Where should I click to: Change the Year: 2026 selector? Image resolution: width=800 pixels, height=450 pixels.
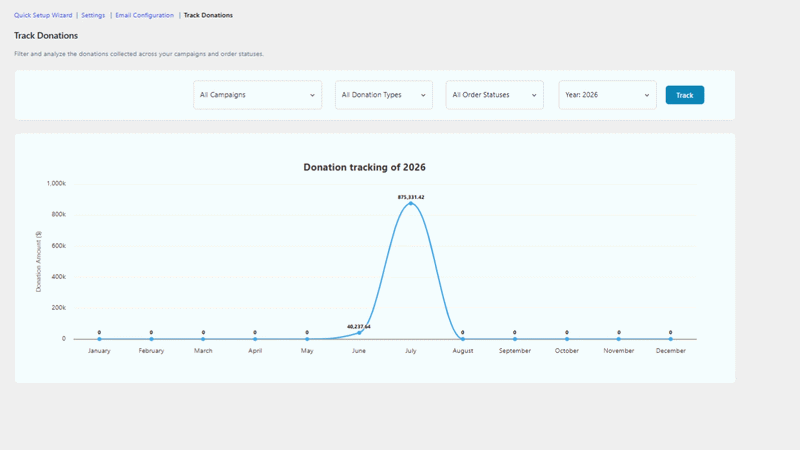pos(607,95)
